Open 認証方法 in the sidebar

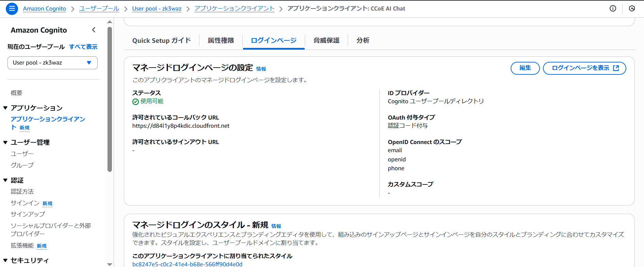(x=22, y=192)
